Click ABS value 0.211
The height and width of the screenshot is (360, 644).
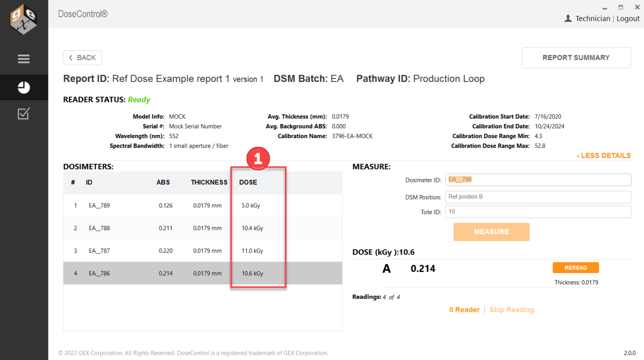(x=166, y=228)
